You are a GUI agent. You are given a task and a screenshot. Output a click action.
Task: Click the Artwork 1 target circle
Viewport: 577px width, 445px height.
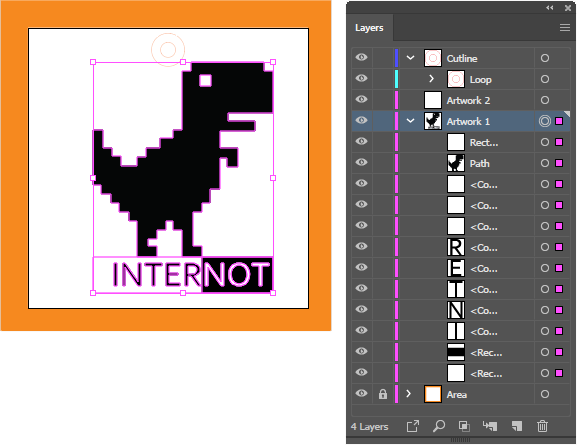(545, 121)
